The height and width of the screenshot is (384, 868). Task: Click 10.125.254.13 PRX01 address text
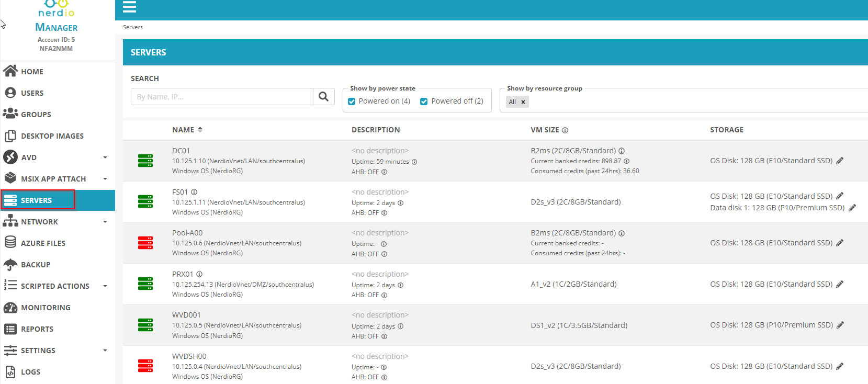click(243, 285)
